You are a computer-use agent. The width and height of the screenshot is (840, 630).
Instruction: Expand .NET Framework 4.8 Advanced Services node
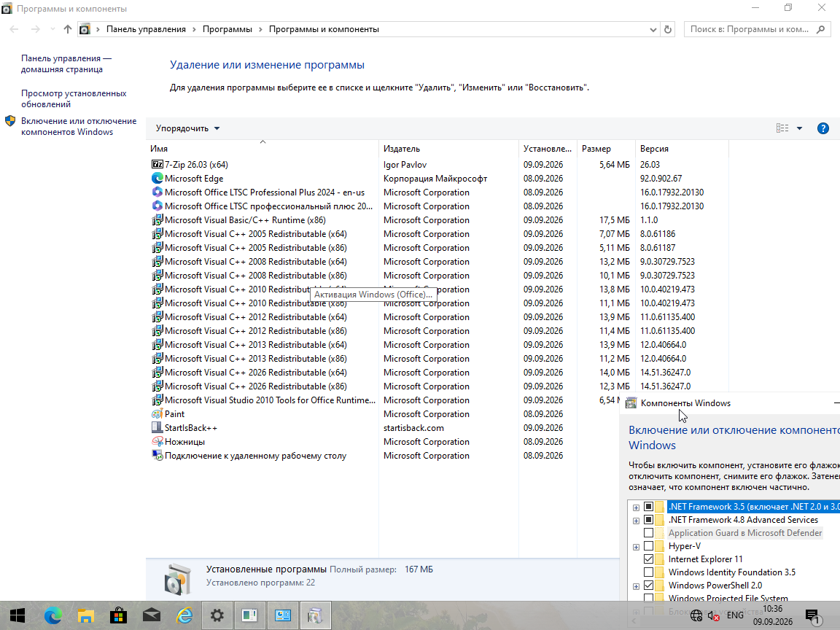(x=636, y=521)
